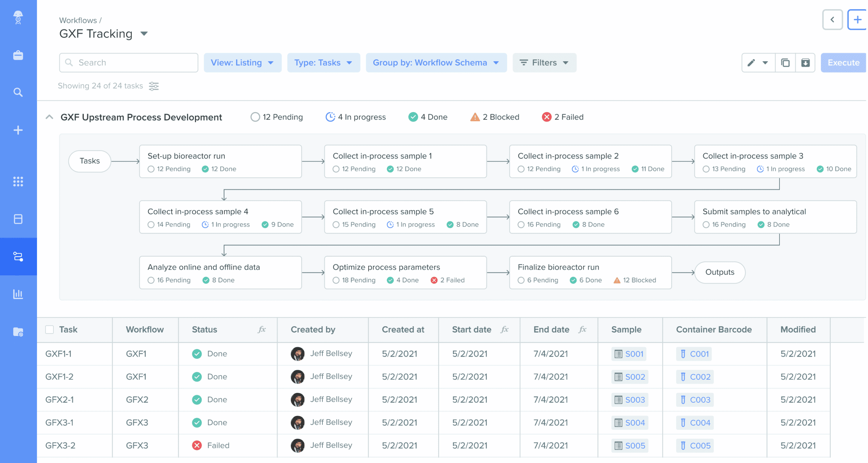The image size is (868, 463).
Task: Select the Set-up bioreactor run step box
Action: [x=220, y=162]
